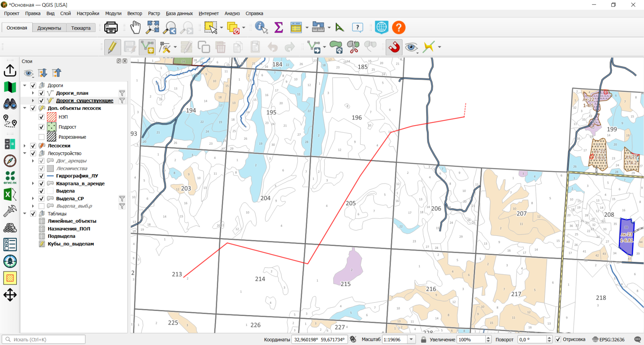Enable the Разрезанные layer checkbox
The image size is (644, 345).
[x=41, y=137]
